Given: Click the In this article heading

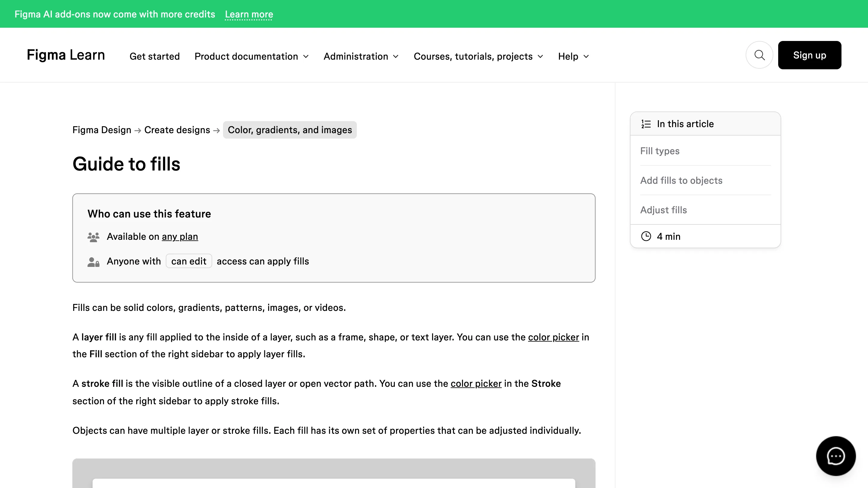Looking at the screenshot, I should point(685,124).
